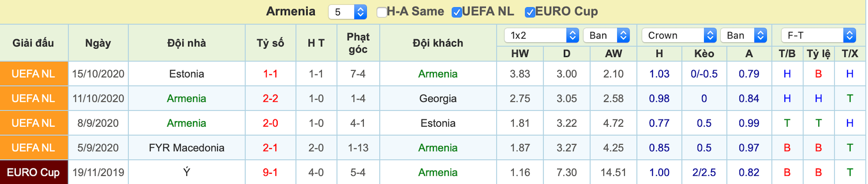The height and width of the screenshot is (184, 868).
Task: Click the FYR Macedonia home team name
Action: (186, 148)
